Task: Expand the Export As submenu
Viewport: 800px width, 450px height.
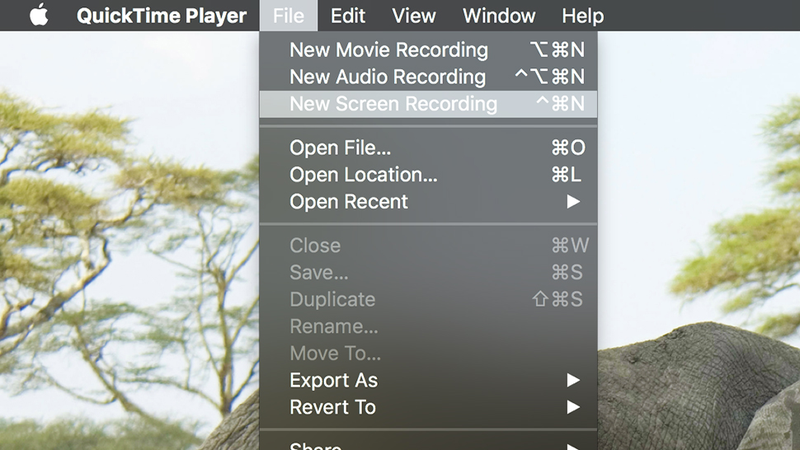Action: 428,381
